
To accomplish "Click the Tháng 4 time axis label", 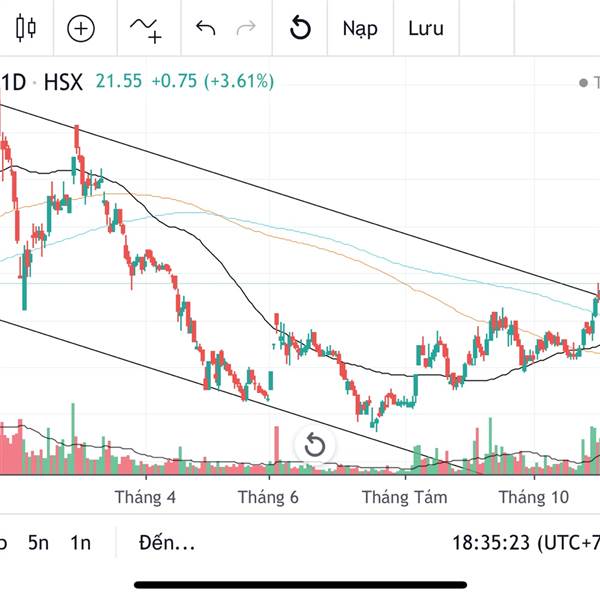I will (x=145, y=497).
